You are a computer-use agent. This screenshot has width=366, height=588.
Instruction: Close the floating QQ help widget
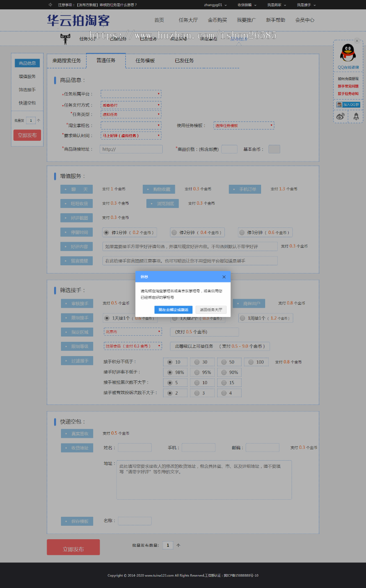click(x=357, y=41)
